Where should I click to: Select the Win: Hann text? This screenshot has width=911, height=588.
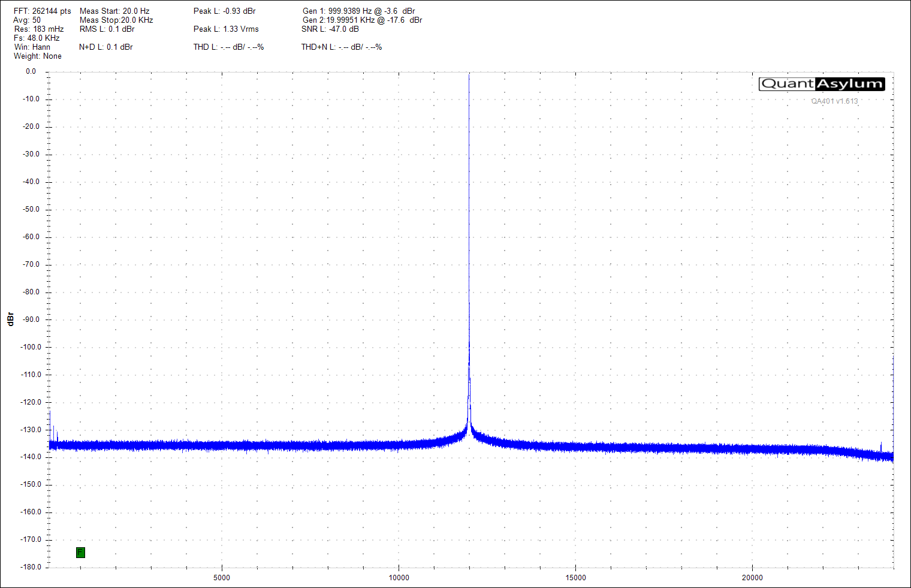pos(32,47)
